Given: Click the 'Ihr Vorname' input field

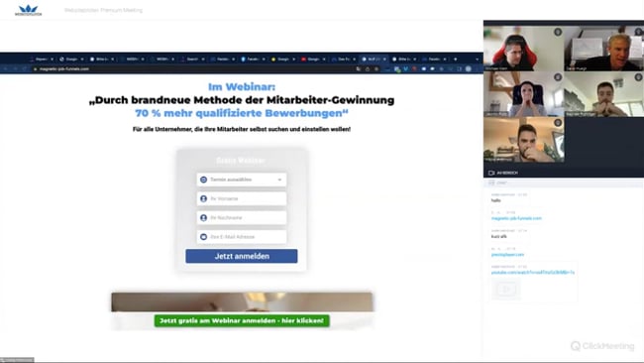Looking at the screenshot, I should tap(242, 198).
